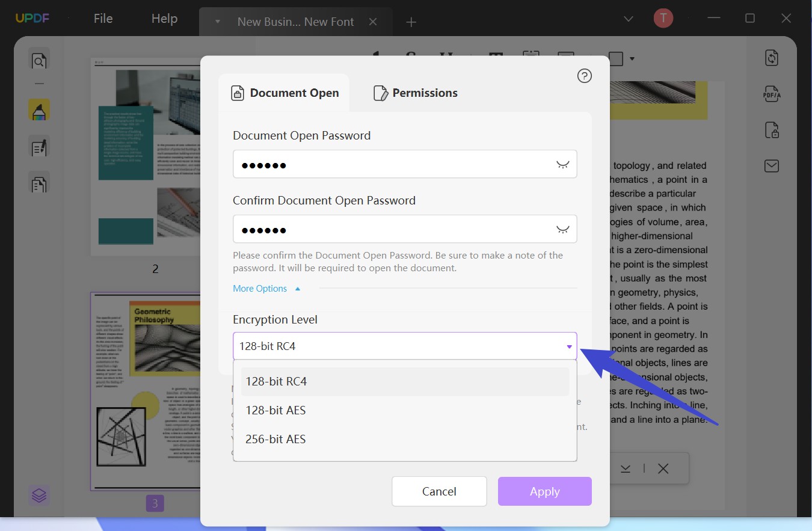Click the help question mark icon

[584, 76]
